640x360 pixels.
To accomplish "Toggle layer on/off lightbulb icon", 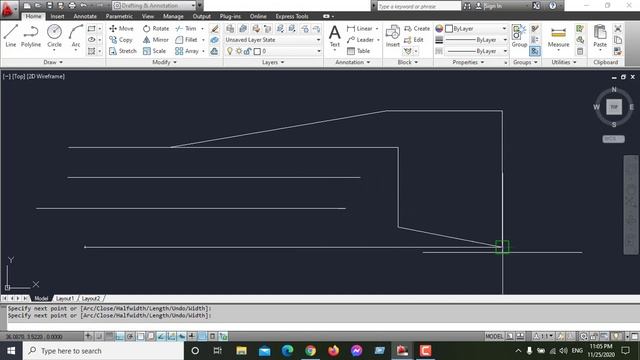I will pyautogui.click(x=230, y=51).
